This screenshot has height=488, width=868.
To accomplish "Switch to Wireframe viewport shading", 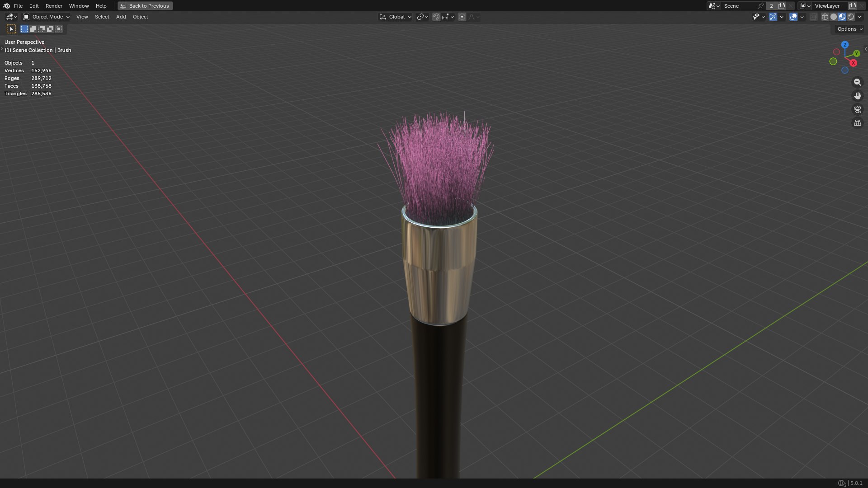I will [825, 17].
